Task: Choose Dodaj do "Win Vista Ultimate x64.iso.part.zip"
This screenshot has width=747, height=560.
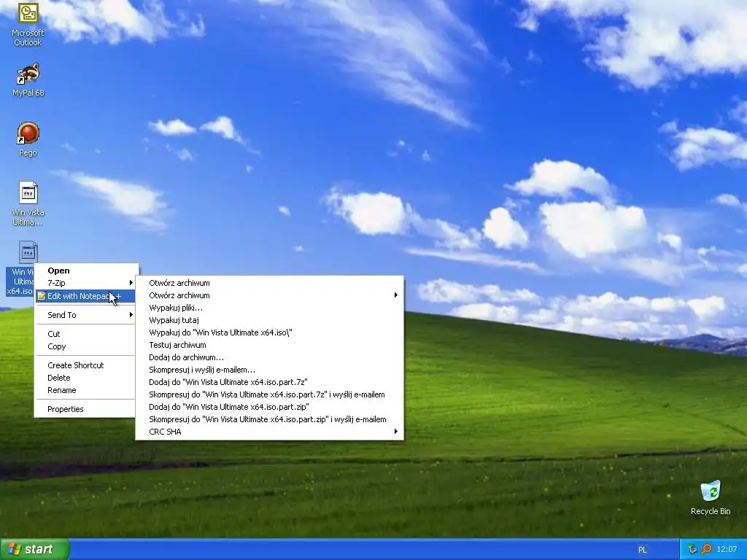Action: [x=270, y=407]
